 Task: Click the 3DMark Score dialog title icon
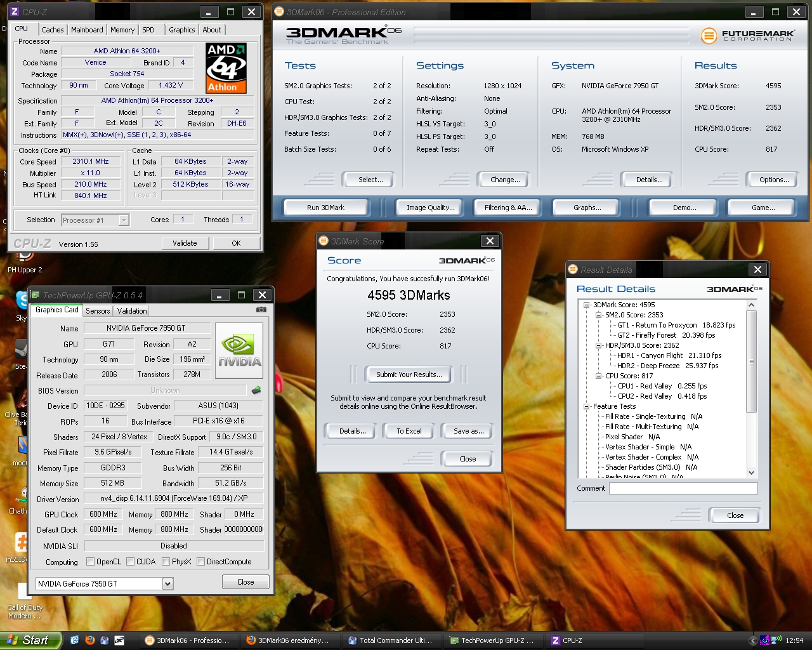tap(324, 241)
